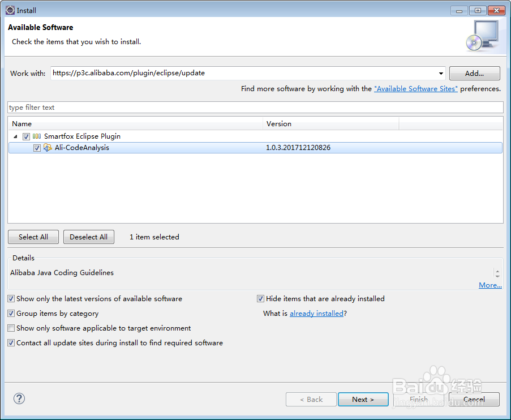Click the Details scroll up arrow

click(x=497, y=271)
